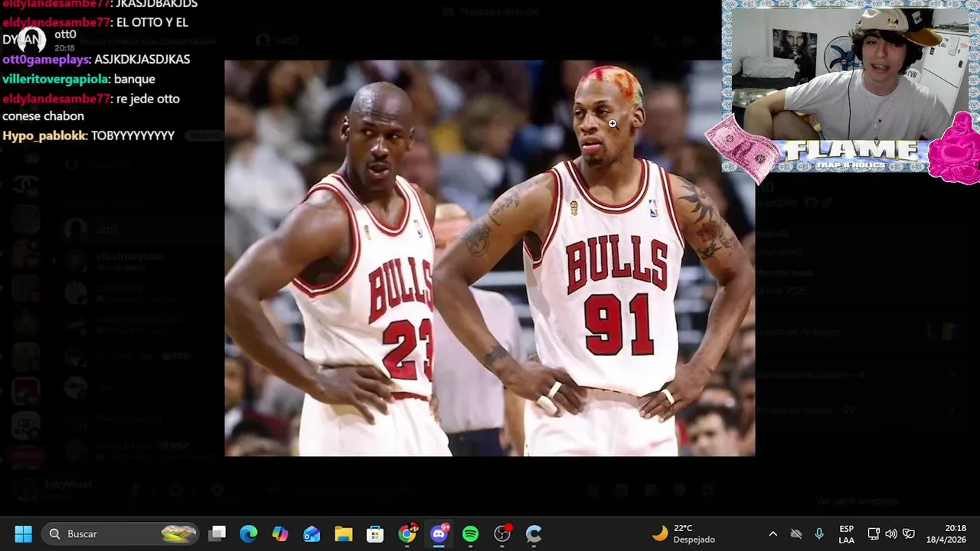Click the chat message 'ASJKDKJASDJKAS'
980x551 pixels.
tap(142, 59)
